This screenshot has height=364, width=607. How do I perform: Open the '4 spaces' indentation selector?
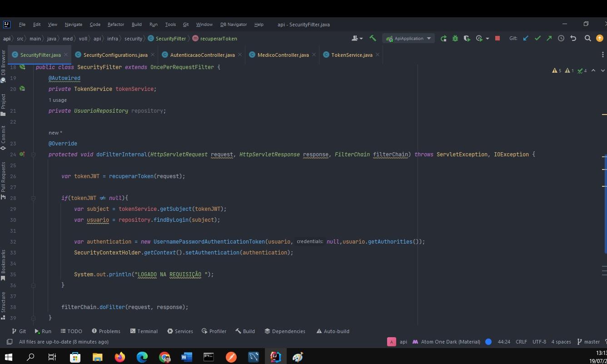point(561,342)
